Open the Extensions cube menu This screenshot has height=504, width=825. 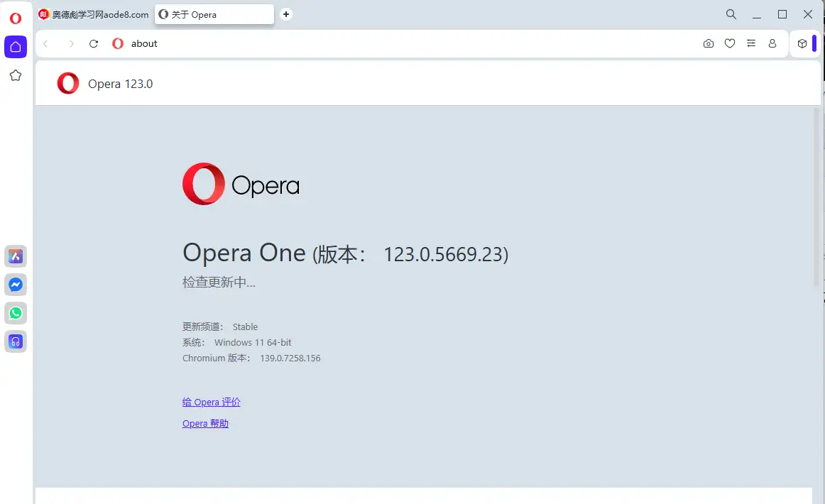point(802,43)
